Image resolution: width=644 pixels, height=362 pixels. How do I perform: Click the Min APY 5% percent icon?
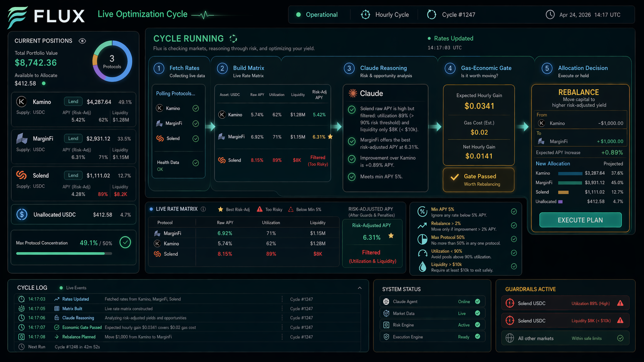click(422, 211)
